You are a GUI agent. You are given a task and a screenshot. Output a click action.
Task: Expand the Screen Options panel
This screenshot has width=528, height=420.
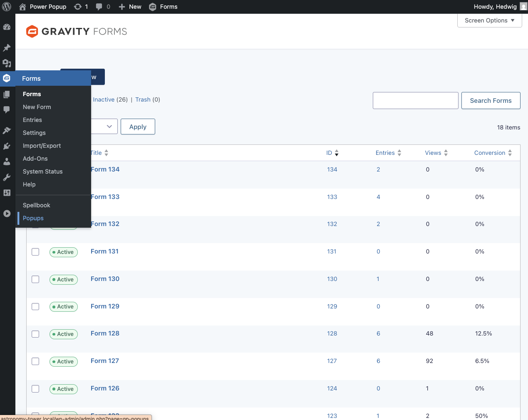coord(489,20)
